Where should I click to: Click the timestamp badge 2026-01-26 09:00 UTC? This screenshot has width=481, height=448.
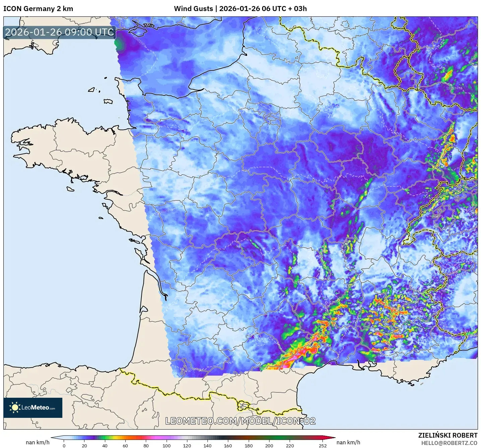59,33
